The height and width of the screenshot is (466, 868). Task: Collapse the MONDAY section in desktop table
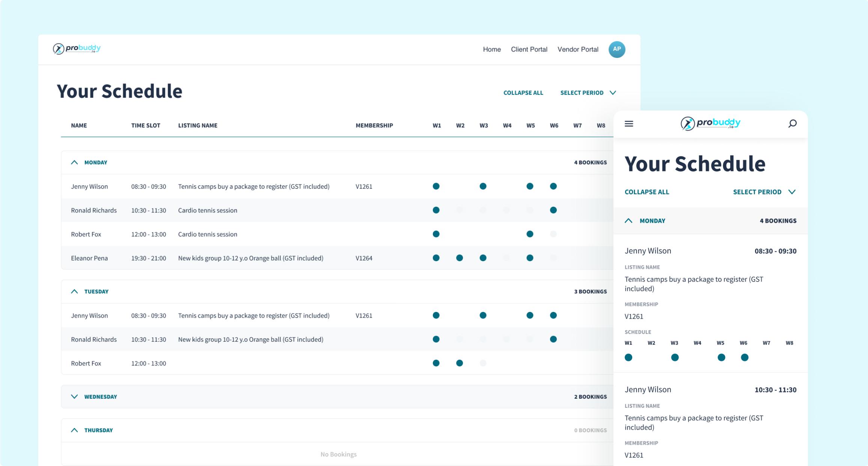click(74, 162)
